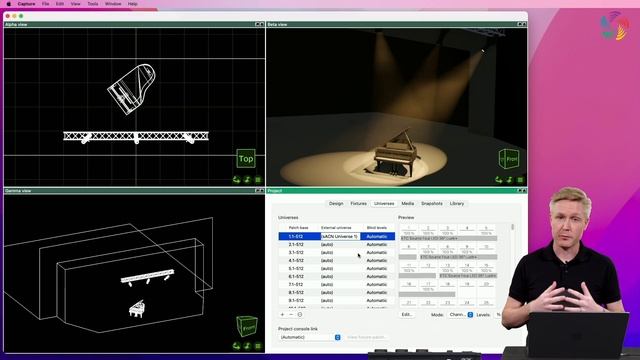Image resolution: width=640 pixels, height=360 pixels.
Task: Switch to the Media tab
Action: [x=407, y=203]
